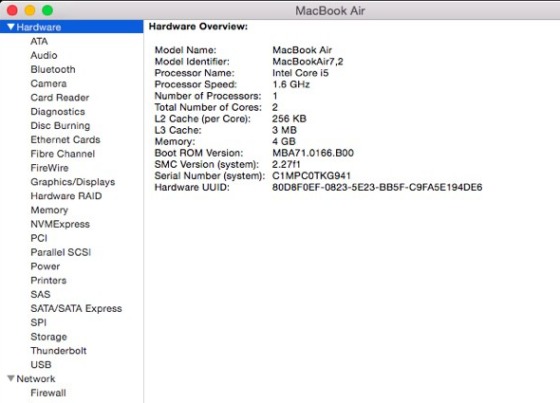Click the processor name Intel Core i5

pos(300,73)
